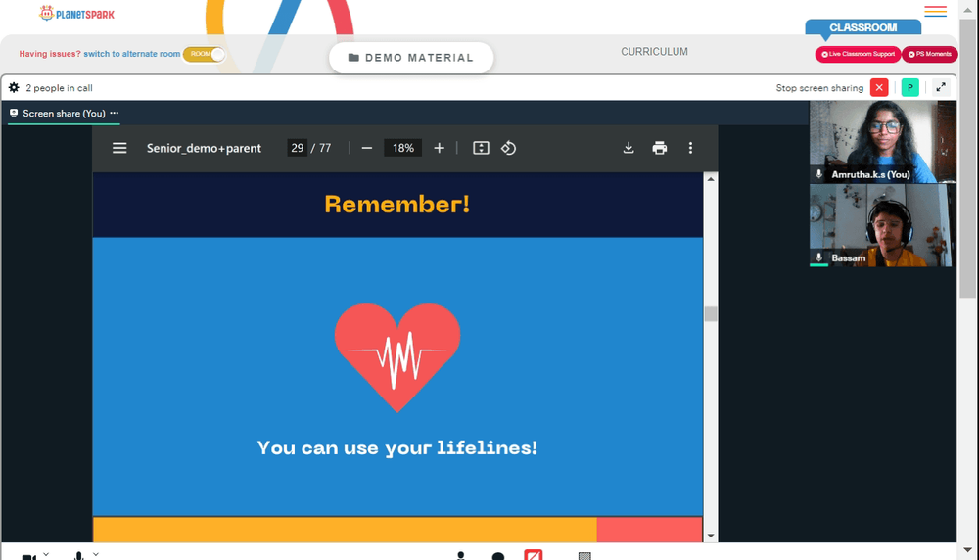The height and width of the screenshot is (560, 979).
Task: Edit the 18% zoom level field
Action: coord(402,148)
